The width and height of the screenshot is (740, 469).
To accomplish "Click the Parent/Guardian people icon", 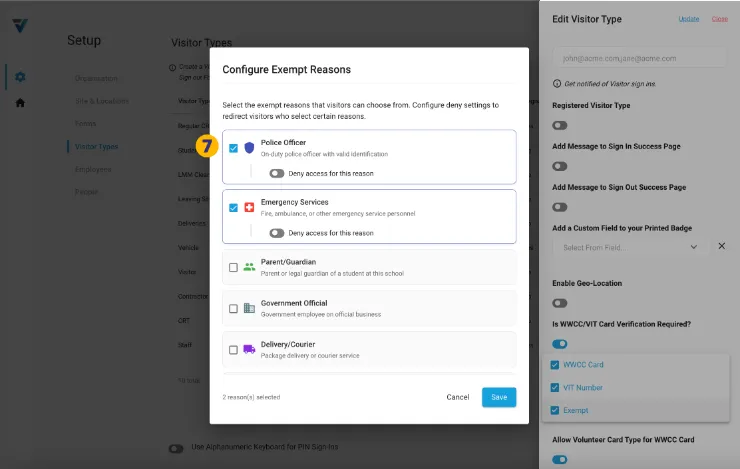I will (x=249, y=267).
